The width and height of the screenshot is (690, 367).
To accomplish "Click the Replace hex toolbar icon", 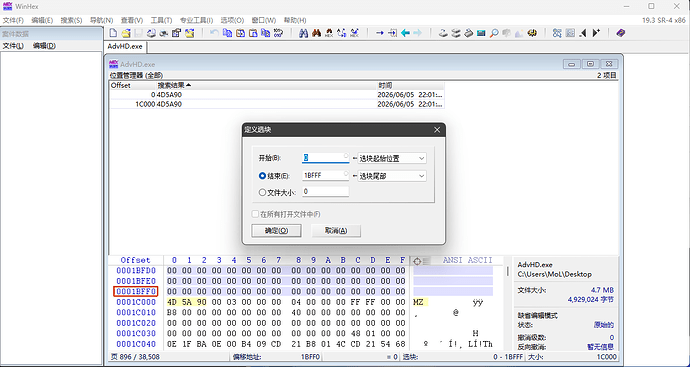I will tap(354, 33).
